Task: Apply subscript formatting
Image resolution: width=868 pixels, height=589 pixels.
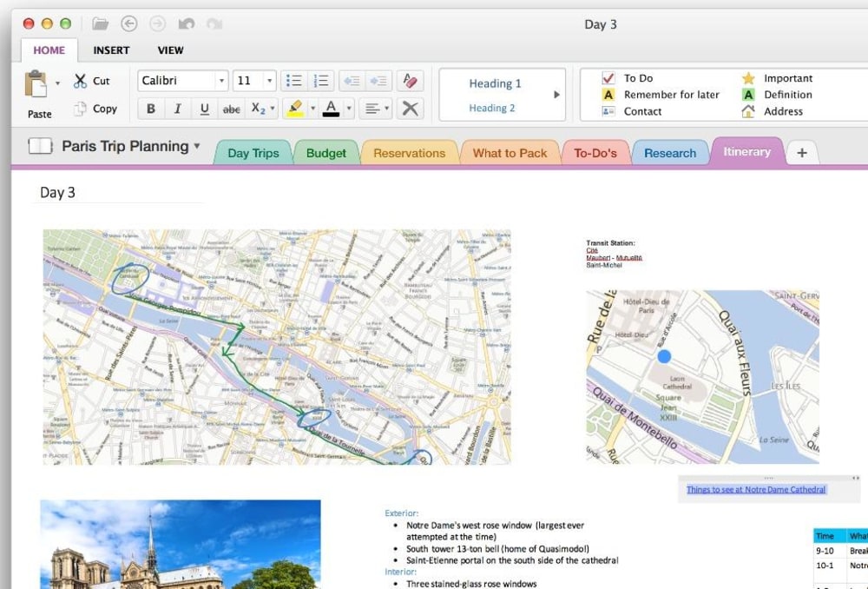Action: 258,108
